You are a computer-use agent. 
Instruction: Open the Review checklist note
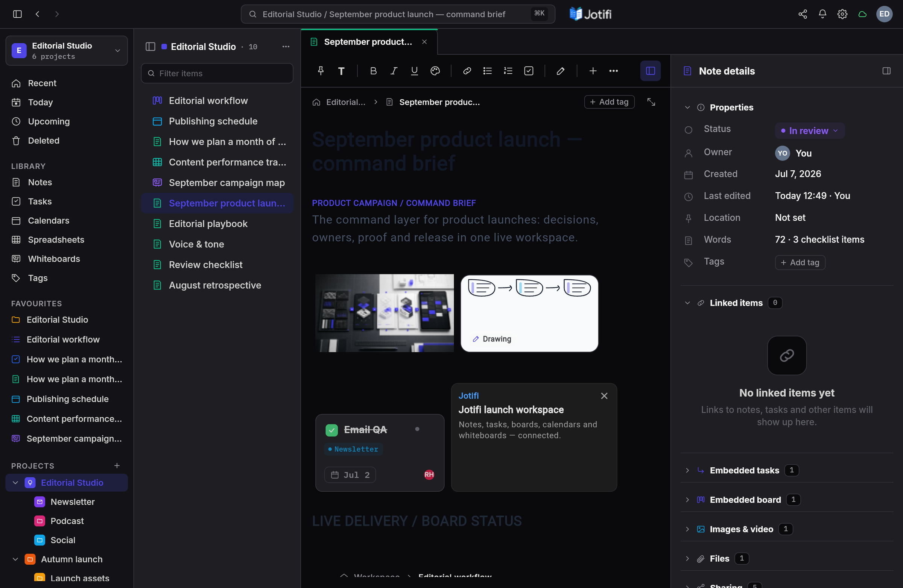pos(217,265)
